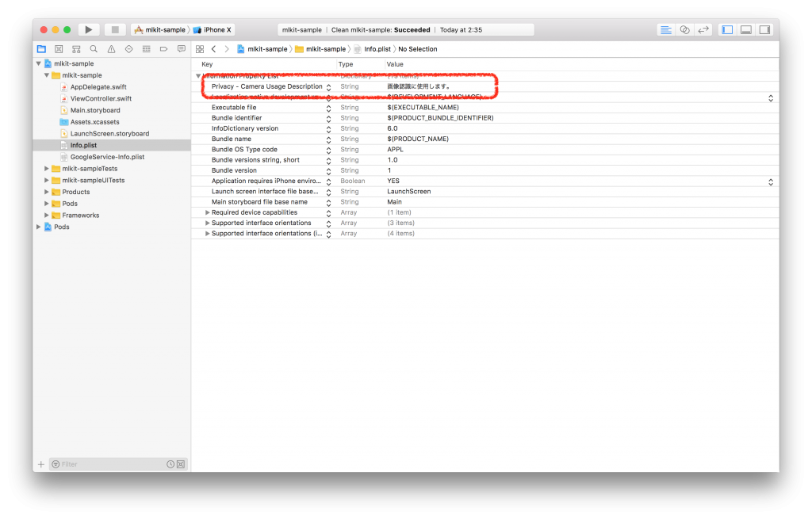
Task: Collapse the Information Property List root
Action: (197, 76)
